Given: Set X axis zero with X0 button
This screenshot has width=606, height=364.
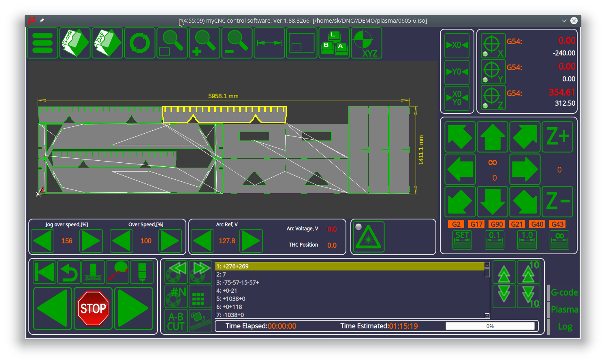Looking at the screenshot, I should click(457, 45).
